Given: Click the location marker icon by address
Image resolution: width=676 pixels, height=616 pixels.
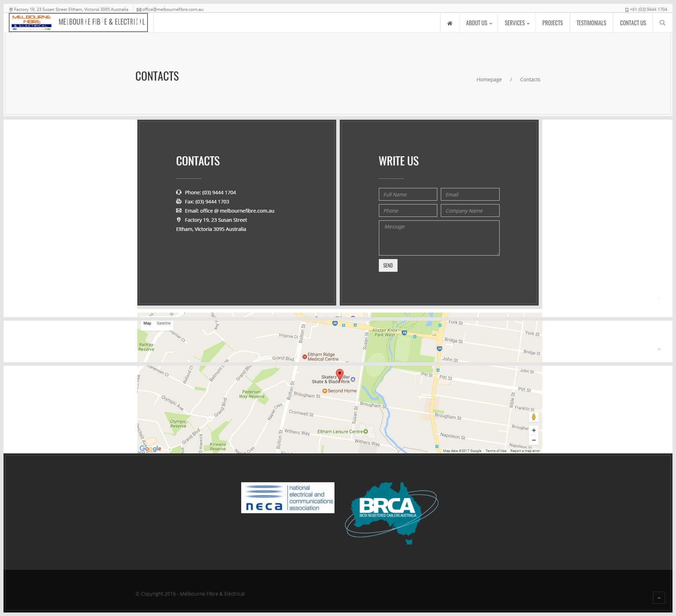Looking at the screenshot, I should pyautogui.click(x=179, y=220).
